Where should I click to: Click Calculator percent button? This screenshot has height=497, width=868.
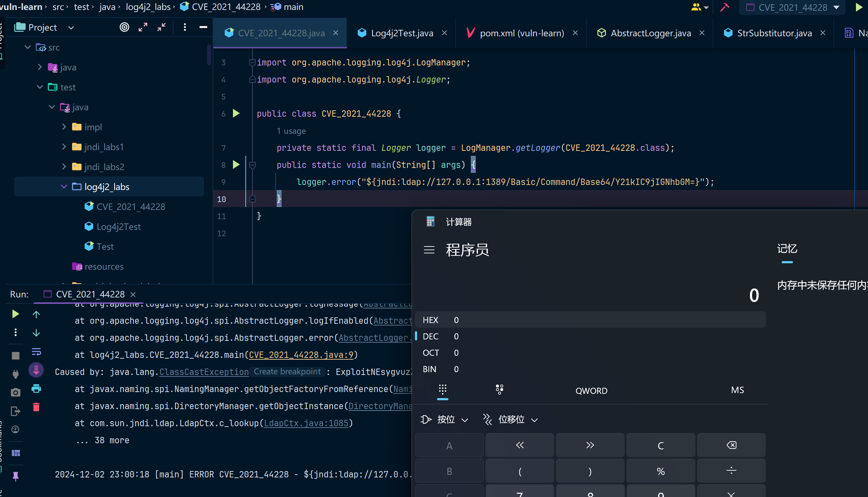660,471
